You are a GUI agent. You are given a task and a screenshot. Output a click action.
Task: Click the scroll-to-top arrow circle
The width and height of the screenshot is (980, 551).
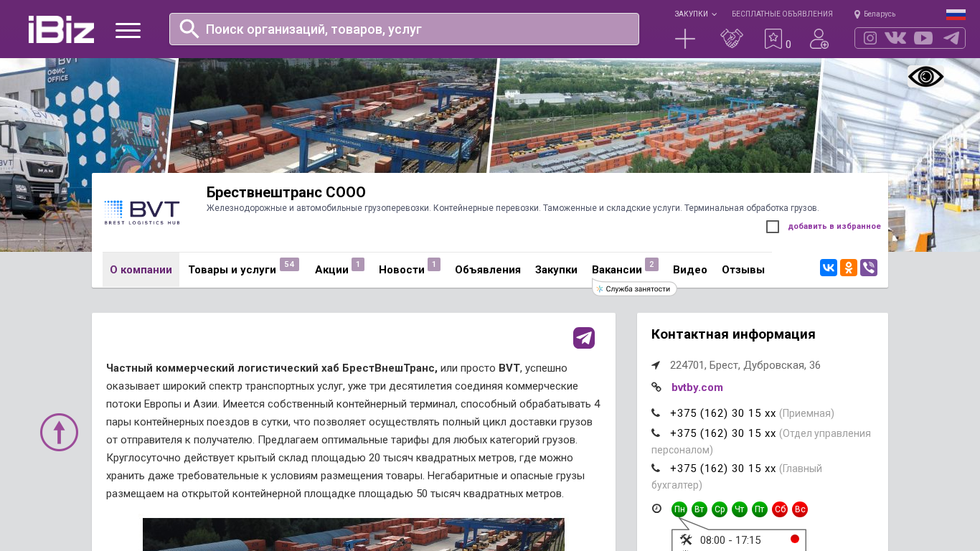click(59, 432)
